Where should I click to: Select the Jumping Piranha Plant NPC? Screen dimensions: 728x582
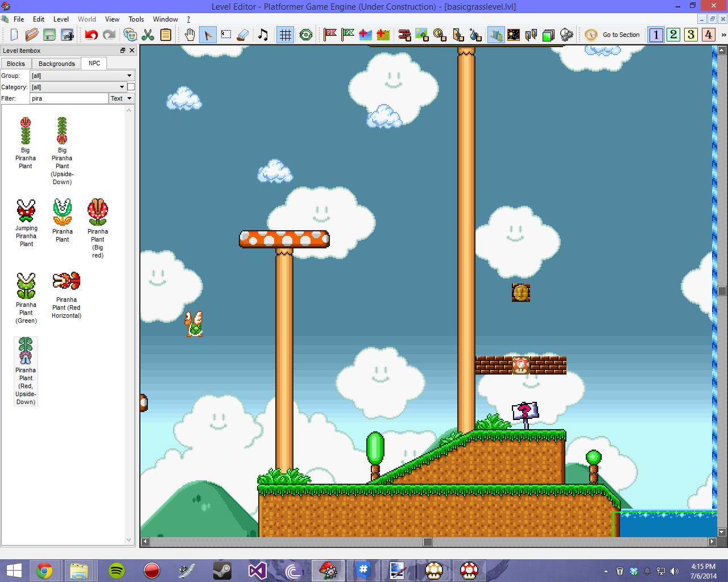pyautogui.click(x=26, y=223)
